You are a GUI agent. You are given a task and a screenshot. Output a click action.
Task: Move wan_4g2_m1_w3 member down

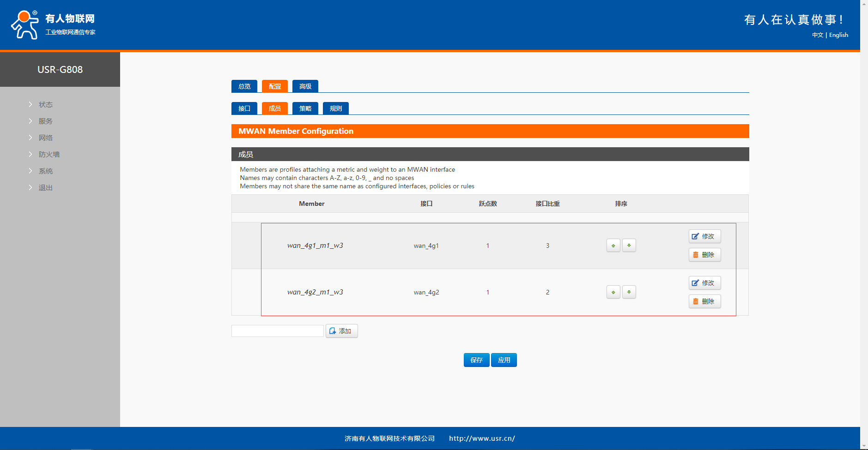pos(629,292)
